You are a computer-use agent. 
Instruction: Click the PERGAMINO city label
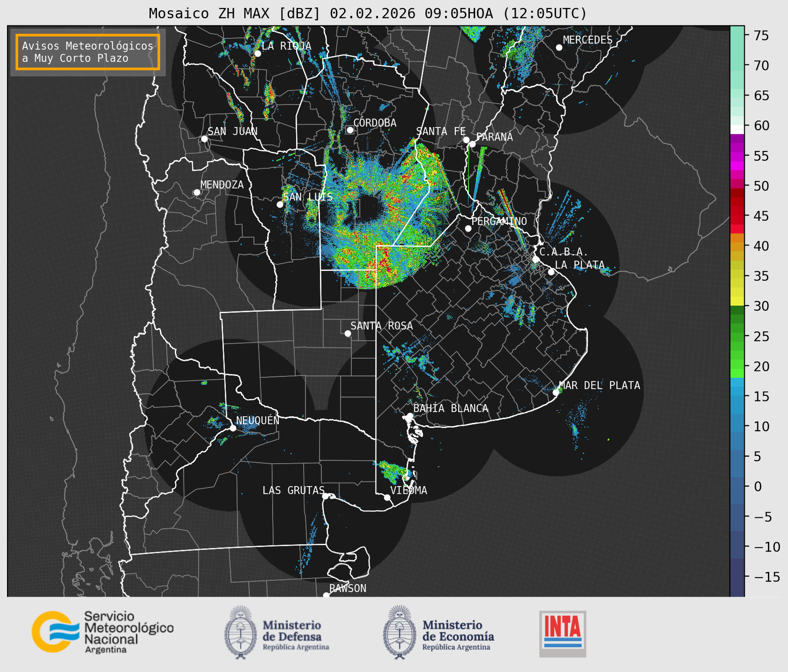pyautogui.click(x=499, y=221)
